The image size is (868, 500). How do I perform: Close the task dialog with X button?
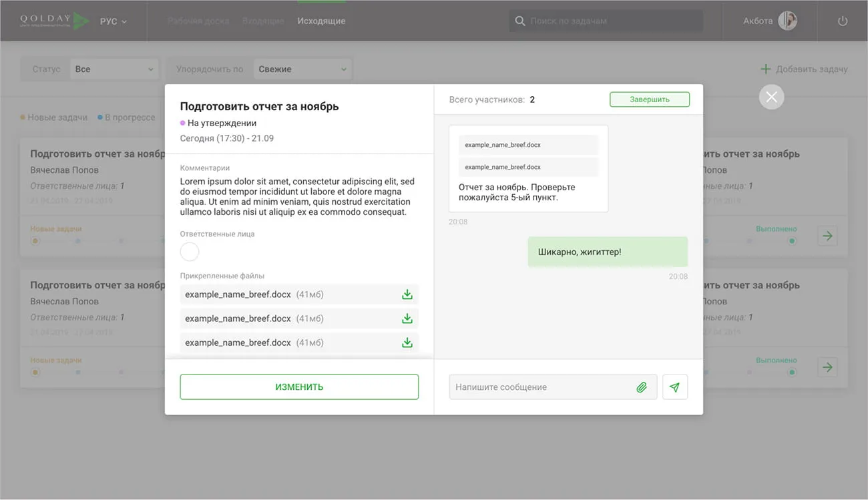pos(771,97)
